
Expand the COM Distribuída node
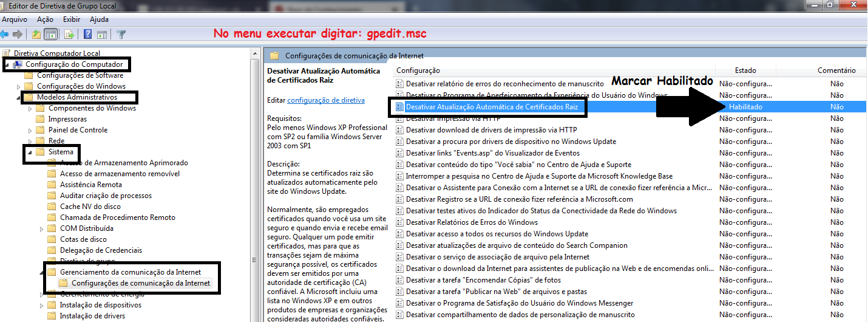pyautogui.click(x=42, y=228)
